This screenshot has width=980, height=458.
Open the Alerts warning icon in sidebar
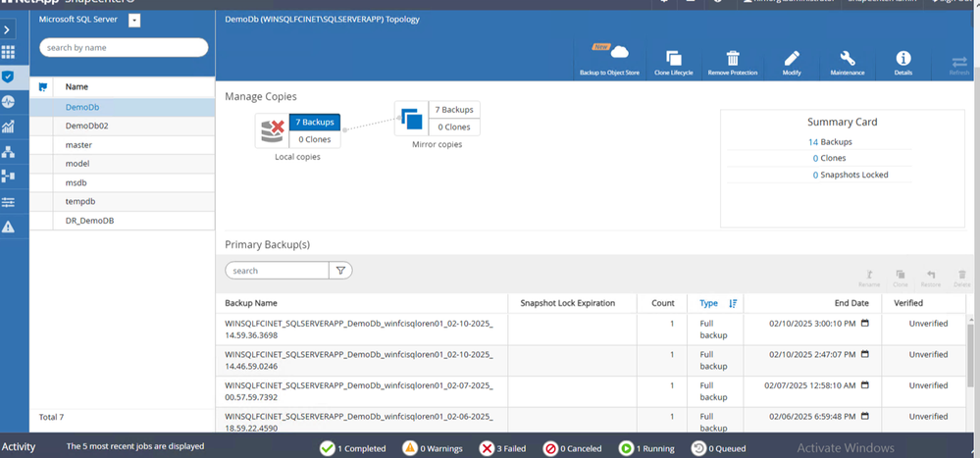[x=9, y=227]
